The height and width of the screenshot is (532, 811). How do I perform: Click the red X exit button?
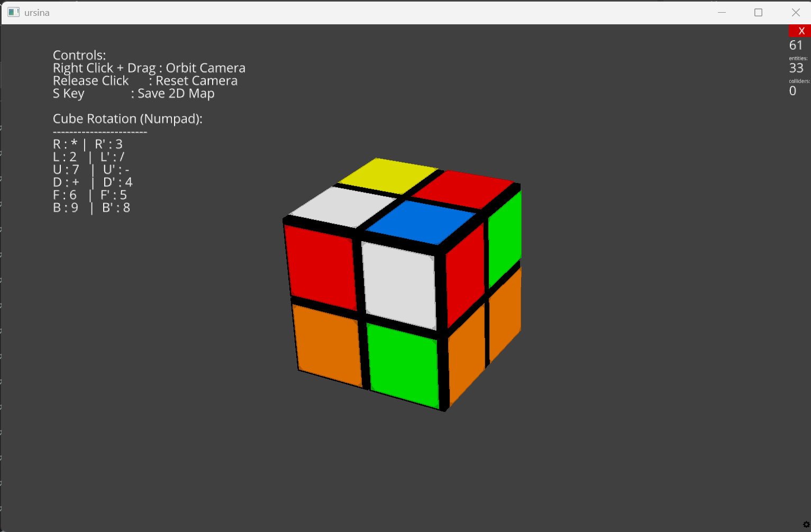point(800,31)
